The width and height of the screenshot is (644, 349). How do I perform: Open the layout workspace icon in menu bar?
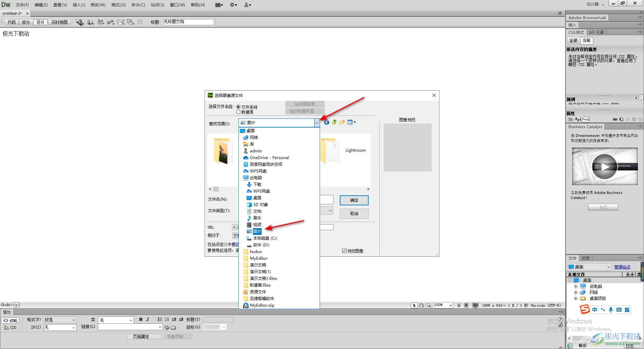click(219, 5)
